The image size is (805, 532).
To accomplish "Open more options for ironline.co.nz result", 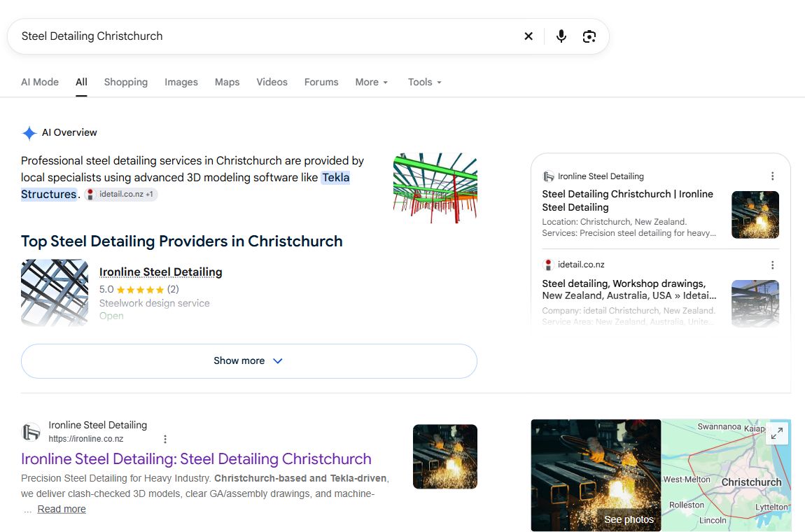I will click(x=164, y=439).
